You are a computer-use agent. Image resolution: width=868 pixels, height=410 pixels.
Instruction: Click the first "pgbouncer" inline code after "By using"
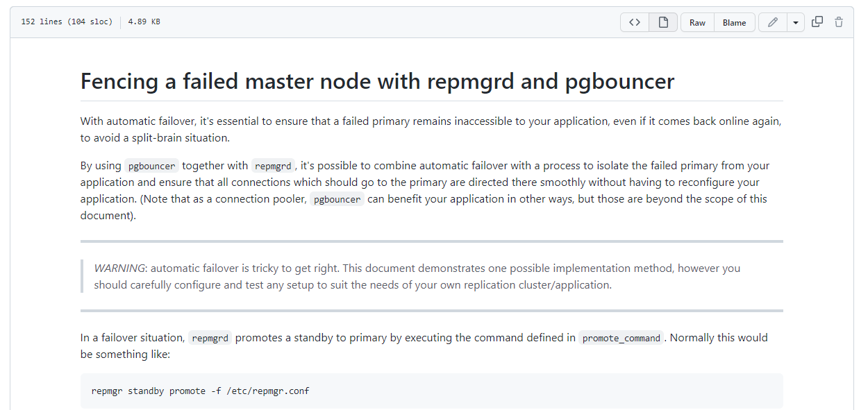pyautogui.click(x=151, y=166)
